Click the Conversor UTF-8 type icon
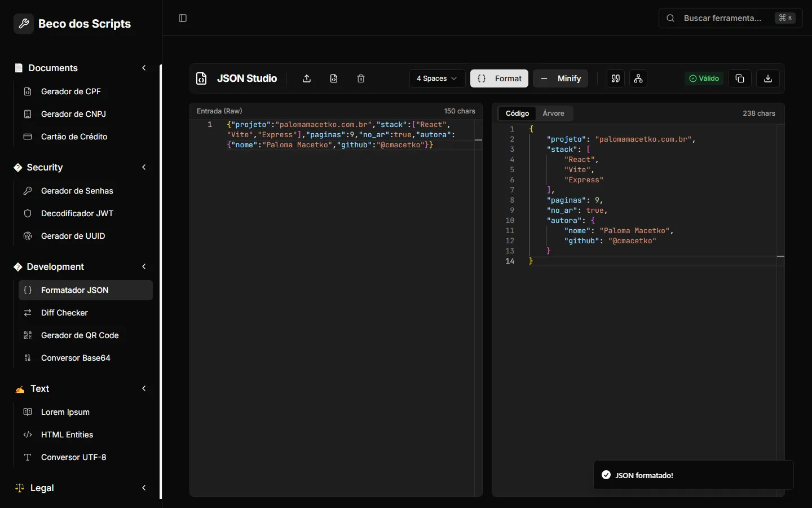This screenshot has width=812, height=508. (x=28, y=457)
